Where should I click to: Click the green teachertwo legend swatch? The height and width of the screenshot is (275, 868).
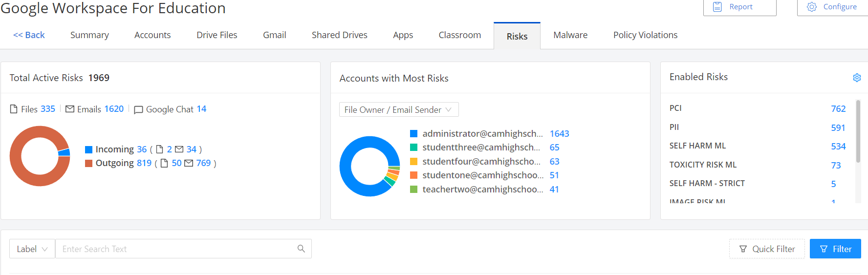[413, 189]
